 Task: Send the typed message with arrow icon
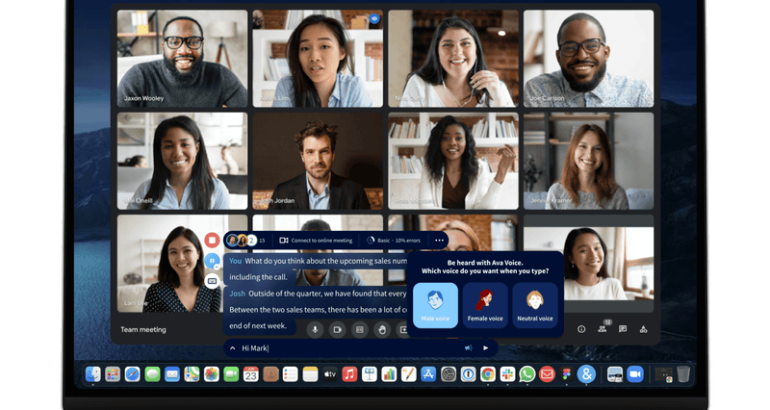click(x=486, y=348)
